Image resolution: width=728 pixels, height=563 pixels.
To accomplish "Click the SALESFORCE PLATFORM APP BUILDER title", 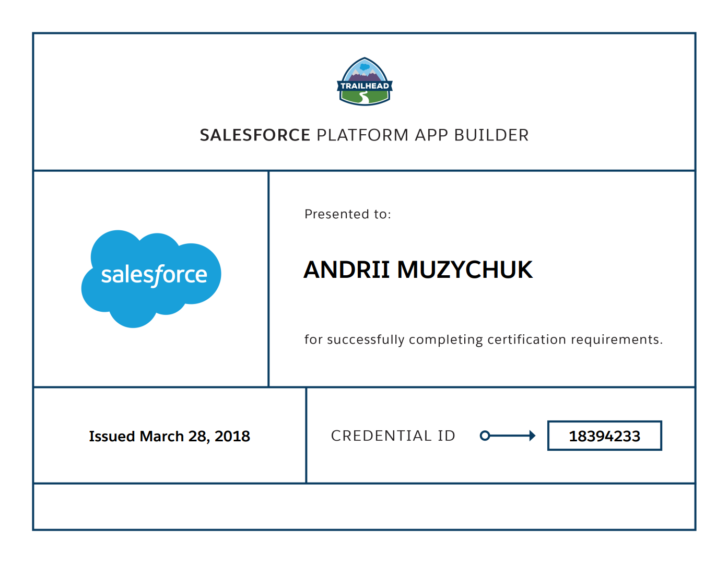I will click(364, 135).
